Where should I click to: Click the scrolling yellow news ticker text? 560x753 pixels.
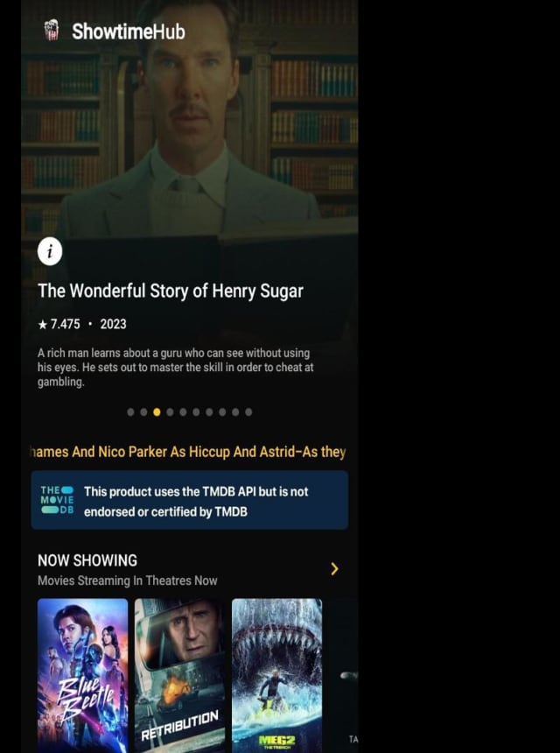pos(188,452)
